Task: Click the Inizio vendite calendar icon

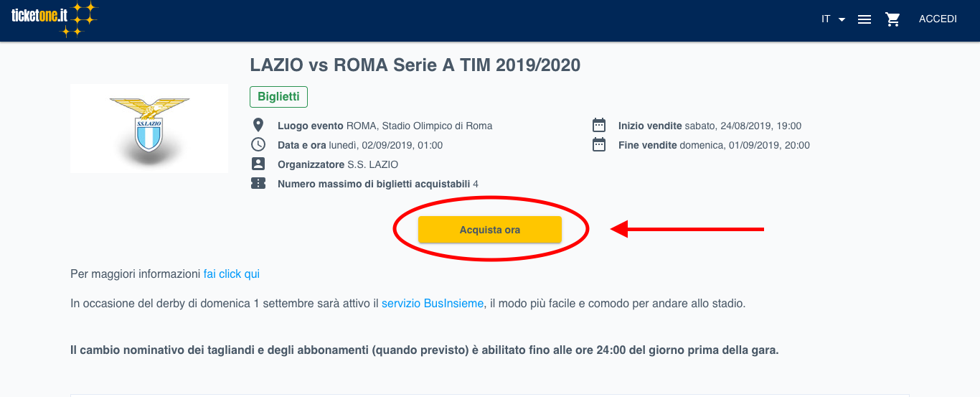Action: pyautogui.click(x=599, y=126)
